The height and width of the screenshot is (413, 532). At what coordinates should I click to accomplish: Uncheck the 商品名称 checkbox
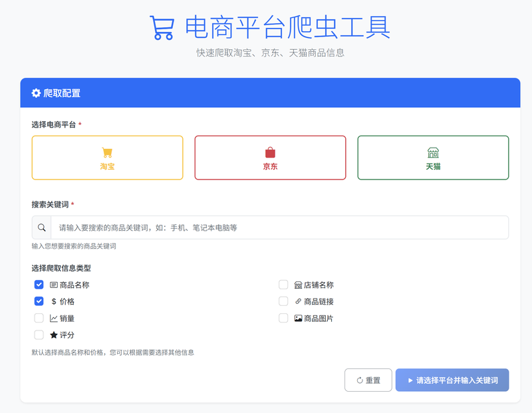coord(39,285)
